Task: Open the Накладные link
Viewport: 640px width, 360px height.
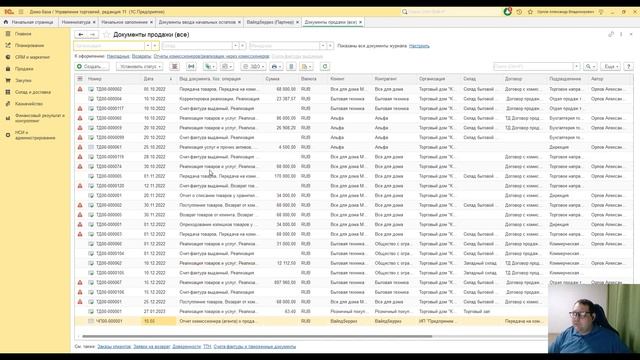Action: click(118, 56)
